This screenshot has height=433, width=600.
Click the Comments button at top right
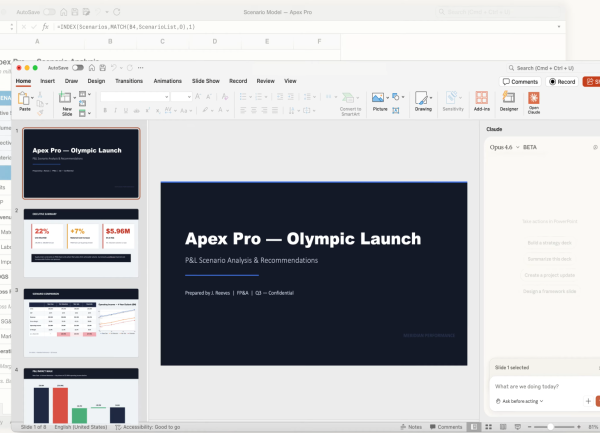coord(520,81)
